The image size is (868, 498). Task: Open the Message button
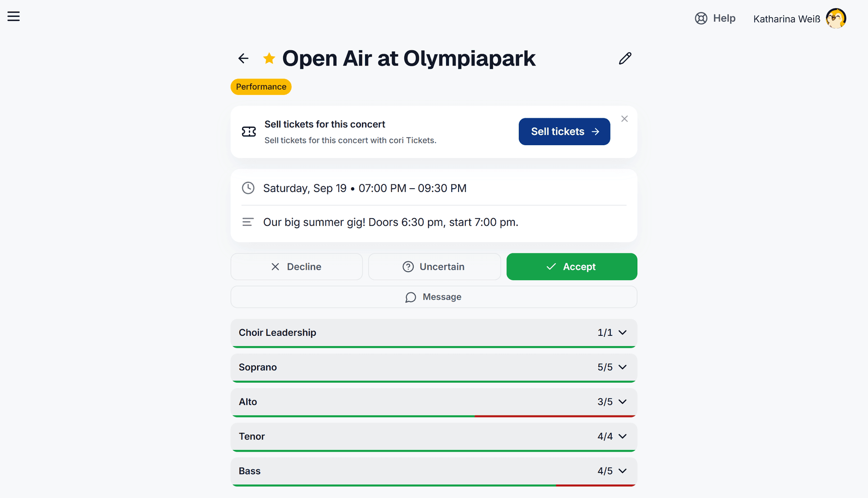point(434,297)
